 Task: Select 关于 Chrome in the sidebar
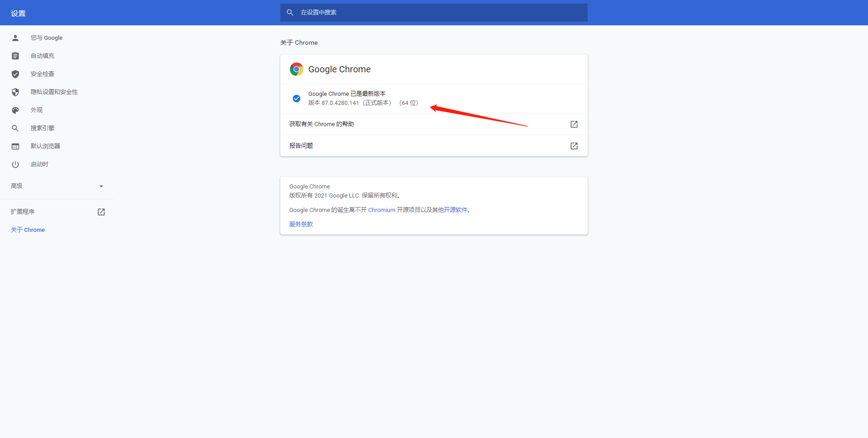tap(28, 230)
